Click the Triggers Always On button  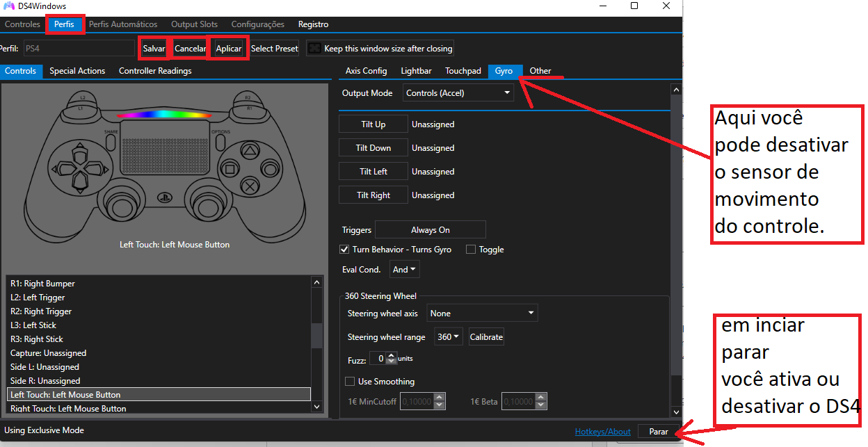[431, 230]
